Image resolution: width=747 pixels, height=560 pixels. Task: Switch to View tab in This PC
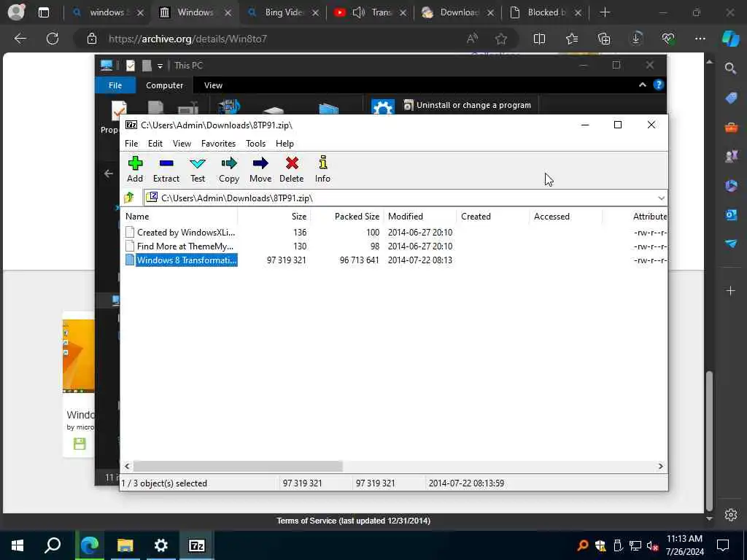[213, 85]
